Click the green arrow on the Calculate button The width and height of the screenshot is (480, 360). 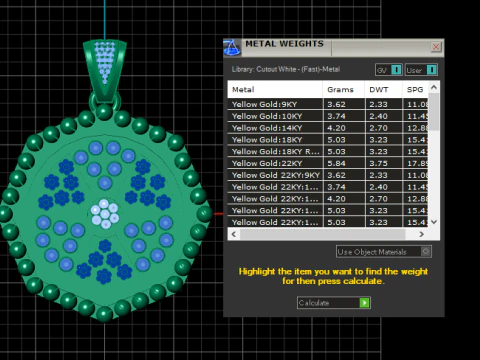[364, 303]
